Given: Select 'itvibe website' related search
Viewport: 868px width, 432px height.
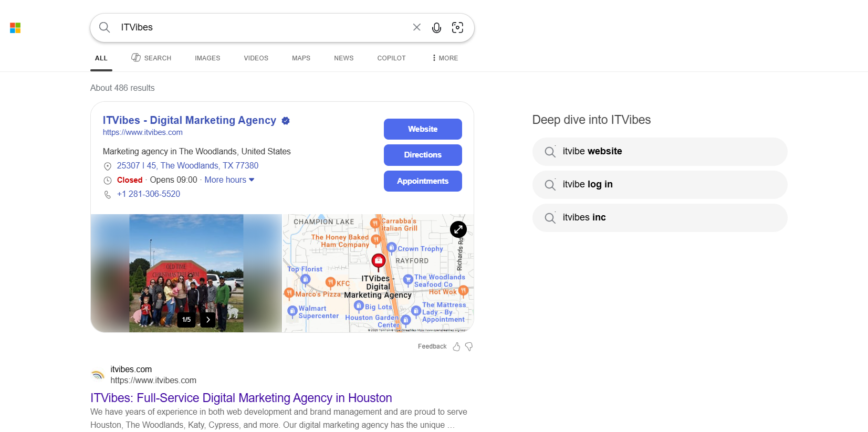Looking at the screenshot, I should [660, 152].
